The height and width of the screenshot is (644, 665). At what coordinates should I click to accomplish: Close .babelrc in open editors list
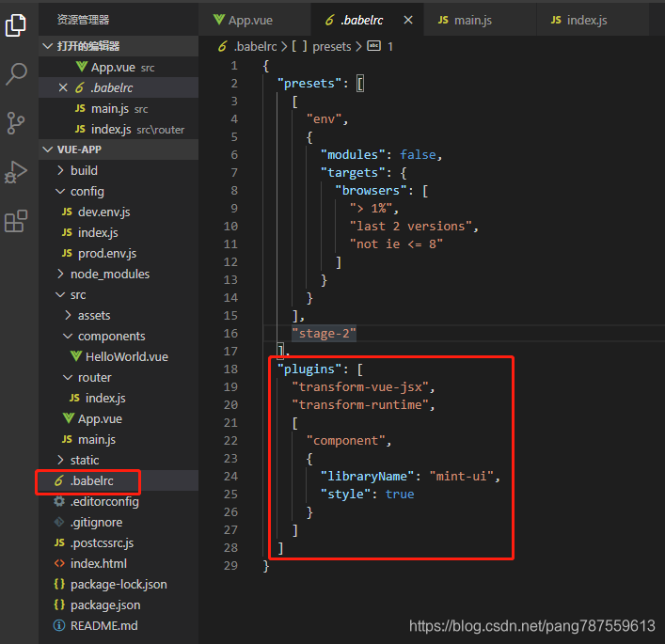pyautogui.click(x=63, y=87)
